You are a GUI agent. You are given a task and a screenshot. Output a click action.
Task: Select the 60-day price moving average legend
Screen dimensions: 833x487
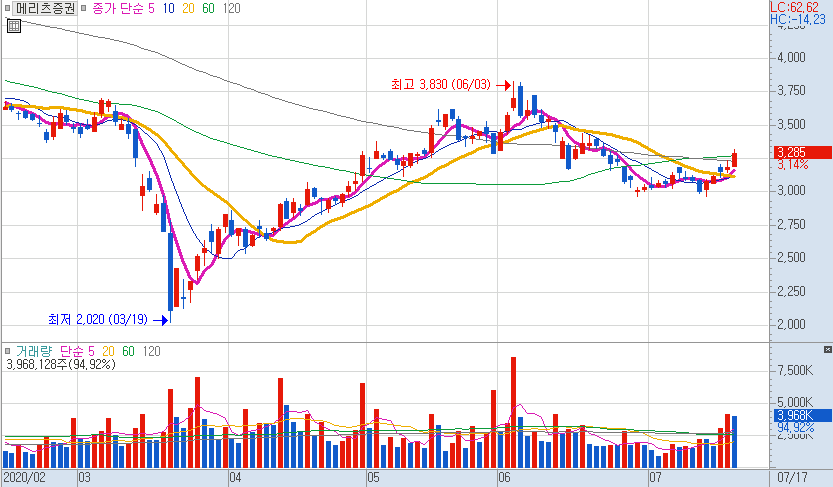tap(208, 8)
